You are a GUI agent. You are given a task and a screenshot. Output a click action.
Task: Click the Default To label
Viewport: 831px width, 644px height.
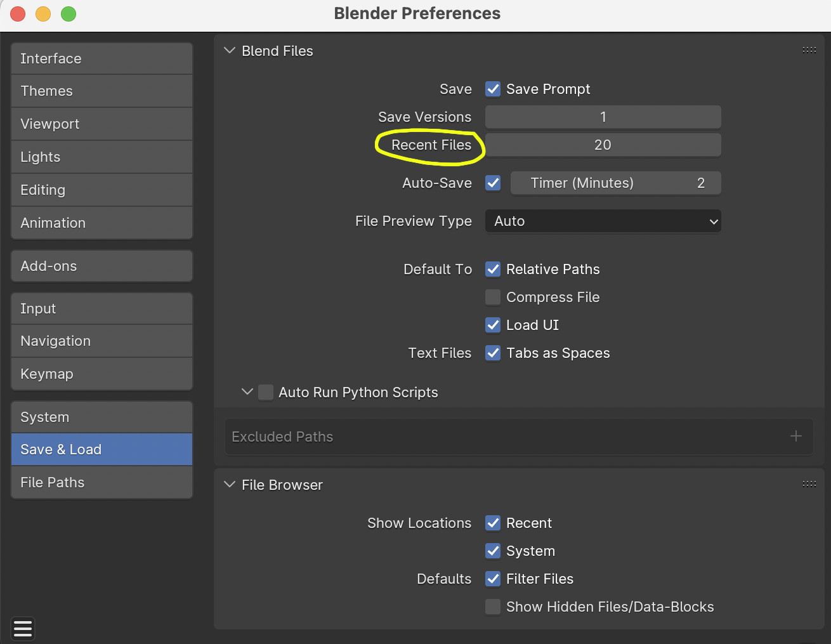438,269
